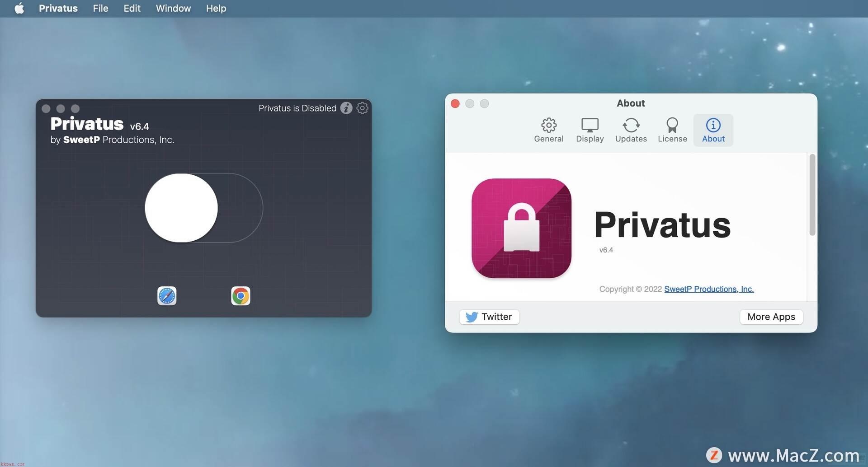Viewport: 868px width, 467px height.
Task: Click the Chrome browser icon in Privatus
Action: (x=241, y=296)
